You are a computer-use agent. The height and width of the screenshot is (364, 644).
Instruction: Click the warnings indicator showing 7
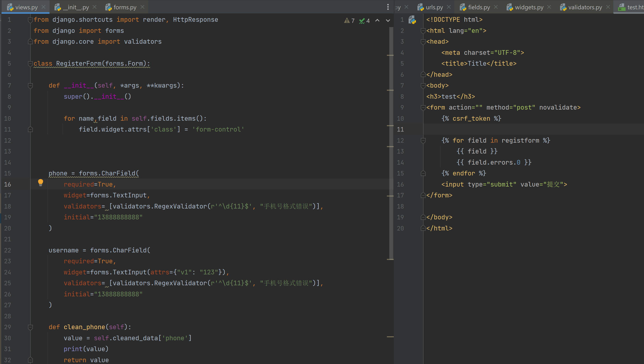click(x=349, y=21)
